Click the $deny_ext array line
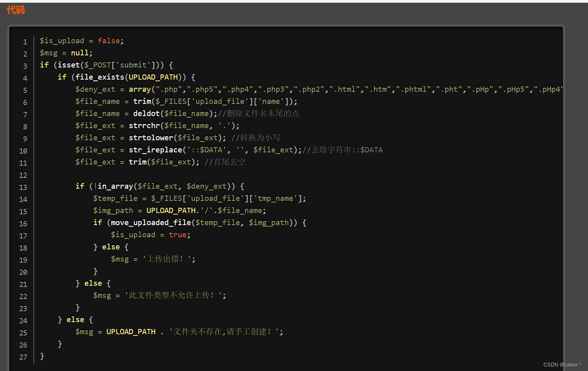Image resolution: width=588 pixels, height=371 pixels. pyautogui.click(x=319, y=89)
